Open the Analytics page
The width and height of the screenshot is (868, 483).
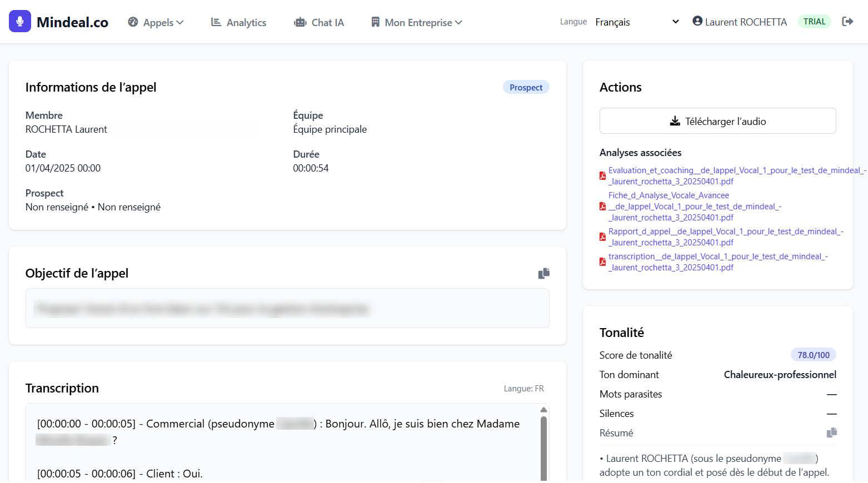(x=239, y=22)
